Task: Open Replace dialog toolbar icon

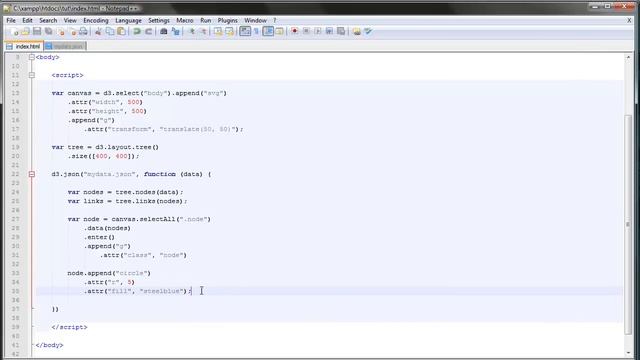Action: click(x=176, y=31)
